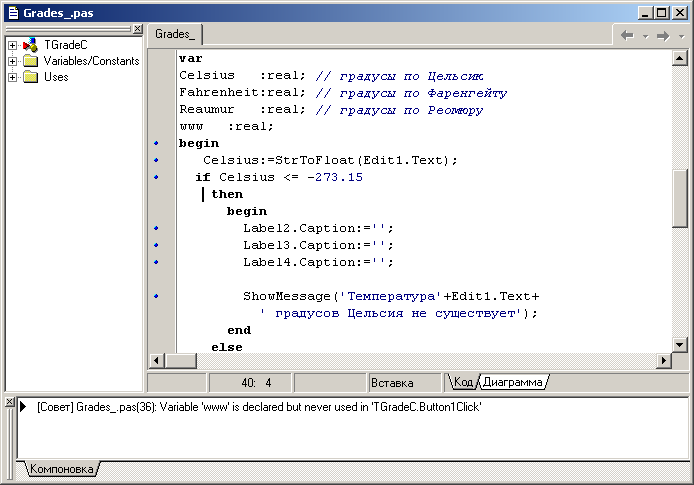Viewport: 694px width, 485px height.
Task: Select the Grades_ editor tab
Action: [175, 35]
